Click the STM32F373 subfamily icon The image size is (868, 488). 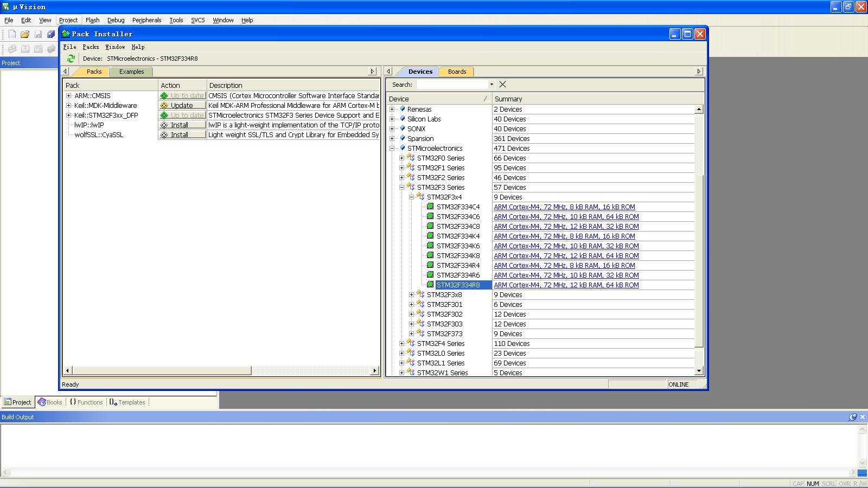tap(420, 333)
